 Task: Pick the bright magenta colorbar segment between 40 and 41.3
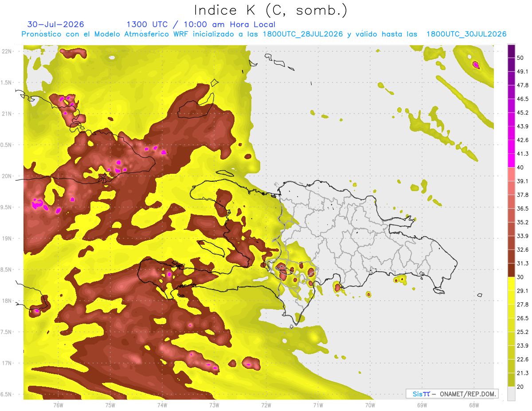tap(512, 160)
